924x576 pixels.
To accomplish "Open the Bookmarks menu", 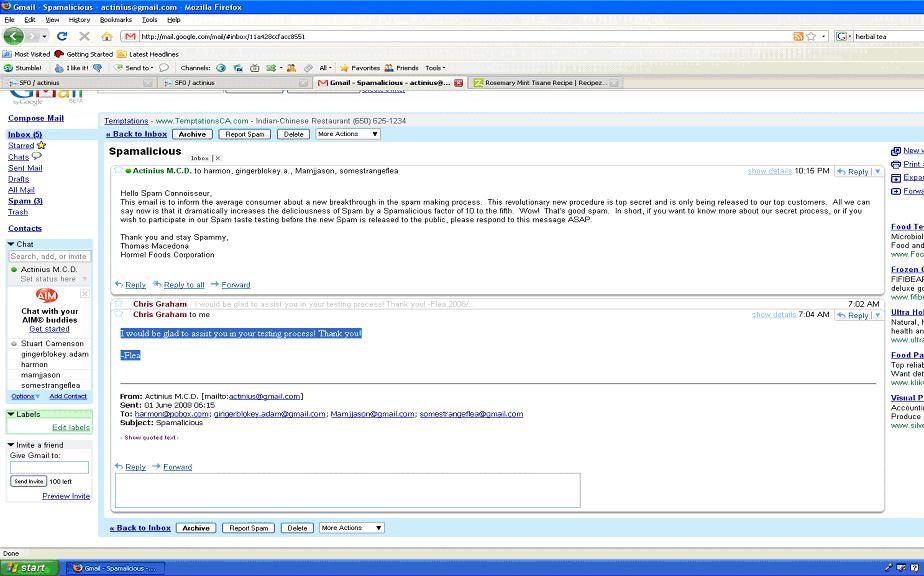I will (x=116, y=19).
